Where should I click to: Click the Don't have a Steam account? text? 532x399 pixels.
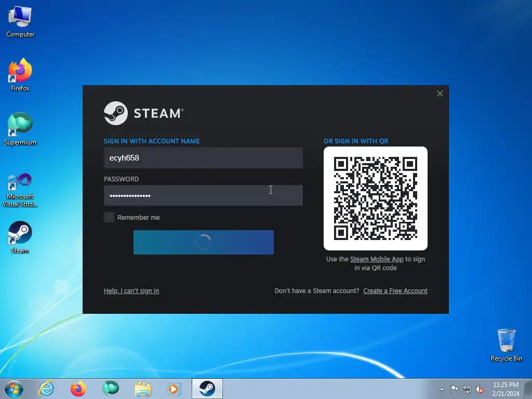click(x=316, y=291)
